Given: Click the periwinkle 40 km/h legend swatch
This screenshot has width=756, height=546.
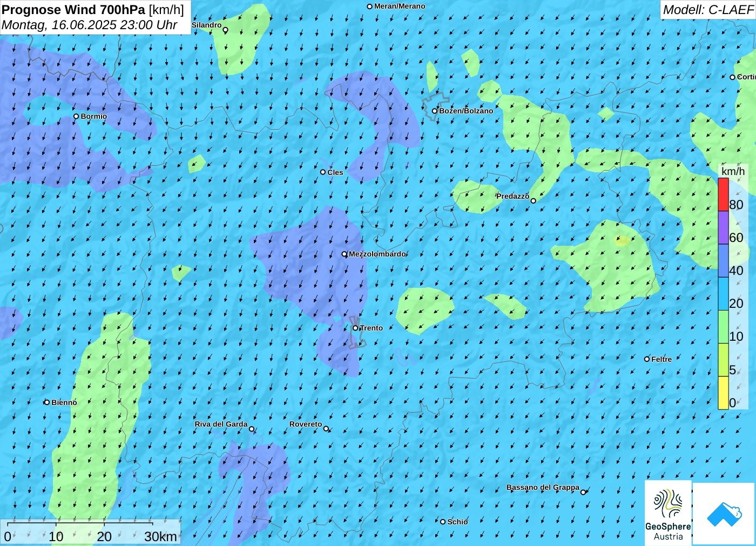Looking at the screenshot, I should coord(723,260).
